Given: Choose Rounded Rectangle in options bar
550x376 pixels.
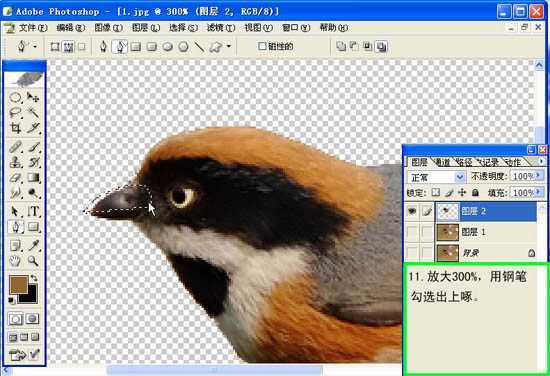Looking at the screenshot, I should [x=152, y=47].
